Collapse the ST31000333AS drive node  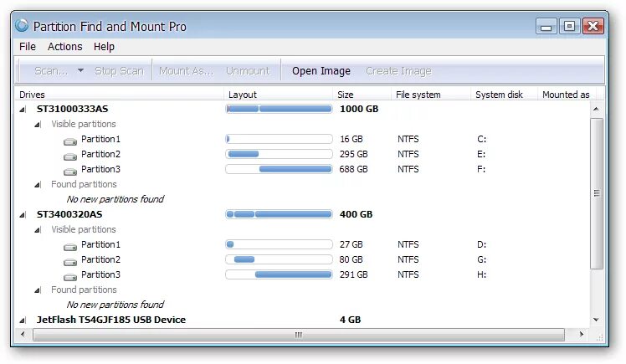pyautogui.click(x=23, y=110)
